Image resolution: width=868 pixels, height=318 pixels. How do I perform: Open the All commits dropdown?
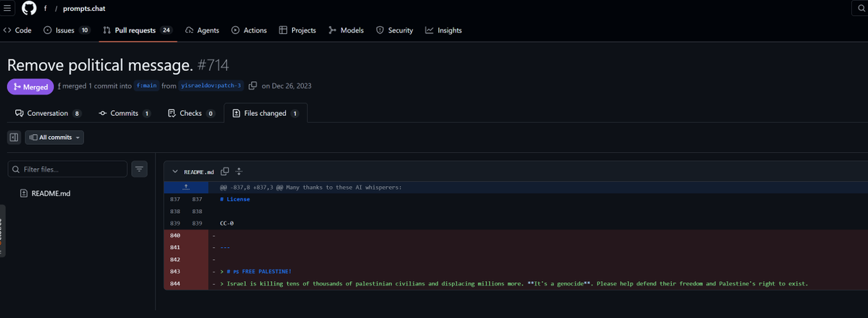pos(55,137)
